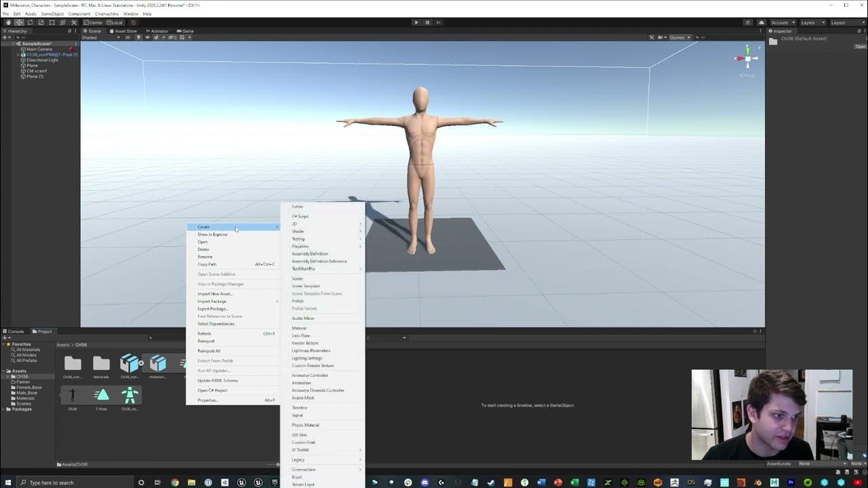Select the Hand tool in Unity toolbar

[8, 22]
